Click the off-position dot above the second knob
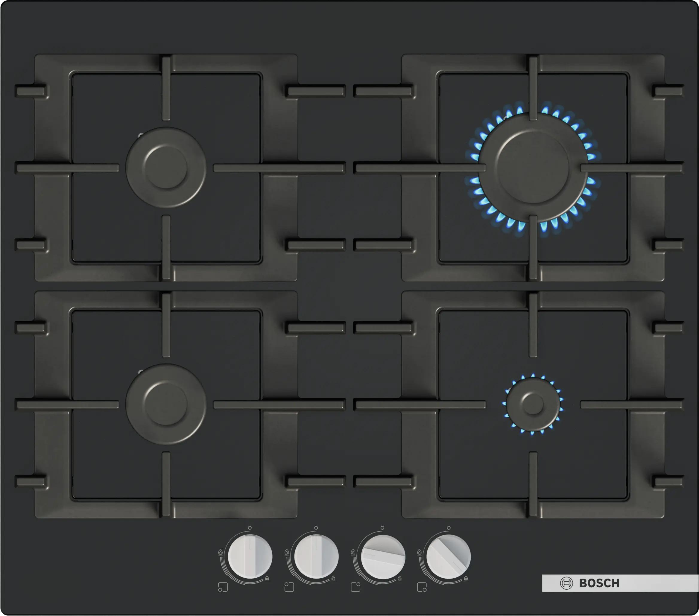The image size is (699, 616). click(x=316, y=528)
